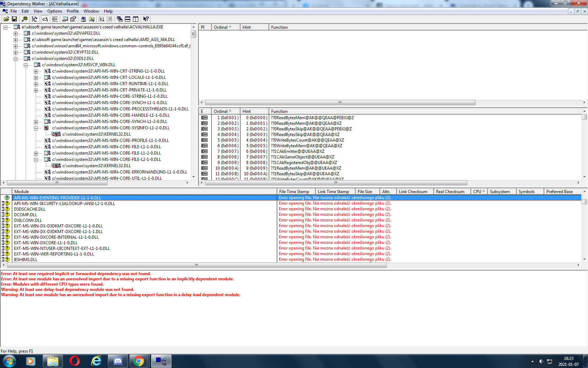Activate the Context Help arrow-question icon
Image resolution: width=588 pixels, height=368 pixels.
[146, 19]
